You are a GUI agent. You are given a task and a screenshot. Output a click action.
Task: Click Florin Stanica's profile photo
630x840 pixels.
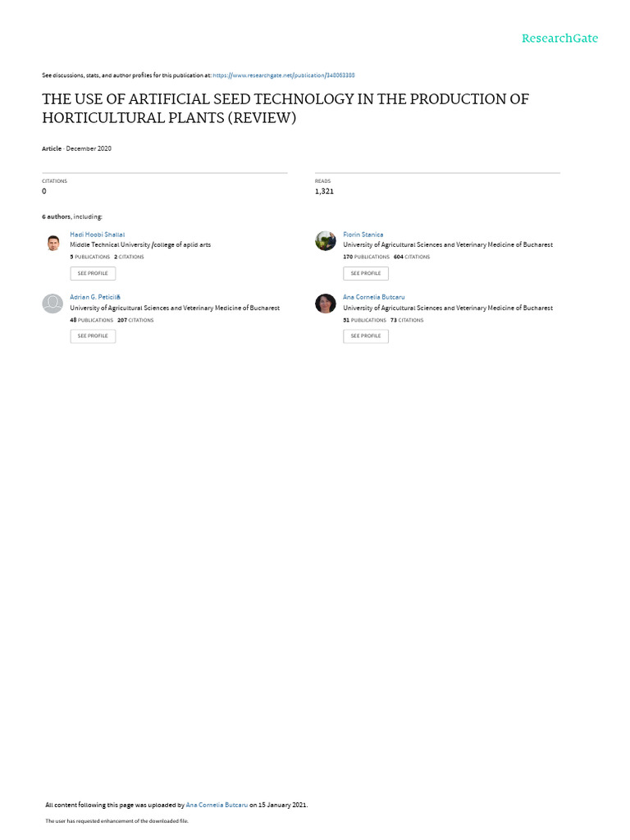pos(325,241)
